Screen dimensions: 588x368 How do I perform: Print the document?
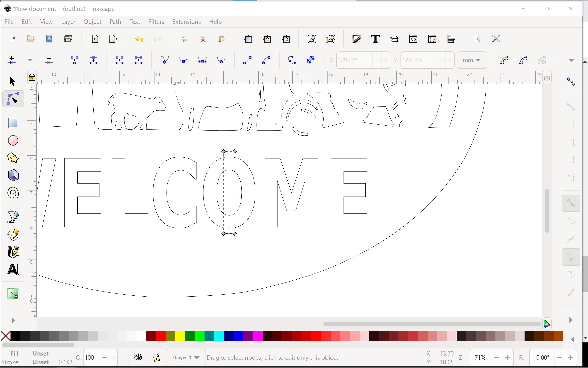(x=68, y=39)
